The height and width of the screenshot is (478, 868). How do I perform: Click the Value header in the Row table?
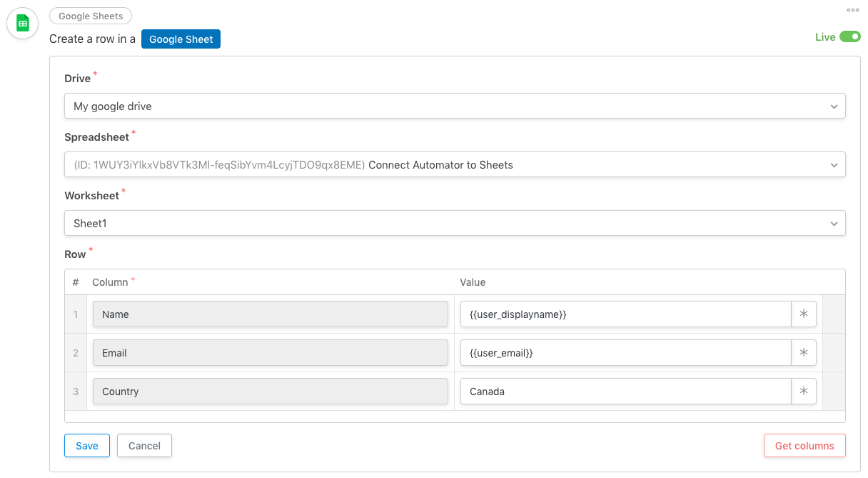[x=473, y=282]
